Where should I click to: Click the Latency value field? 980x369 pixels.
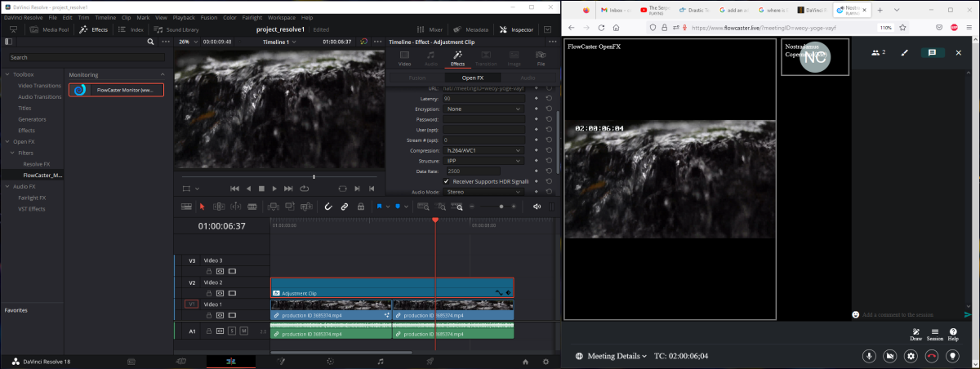[483, 98]
